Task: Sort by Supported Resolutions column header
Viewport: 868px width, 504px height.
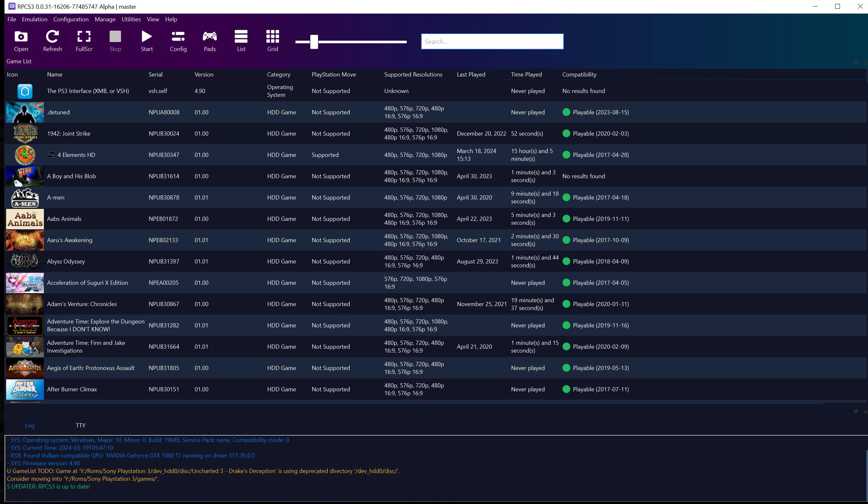Action: pos(413,75)
